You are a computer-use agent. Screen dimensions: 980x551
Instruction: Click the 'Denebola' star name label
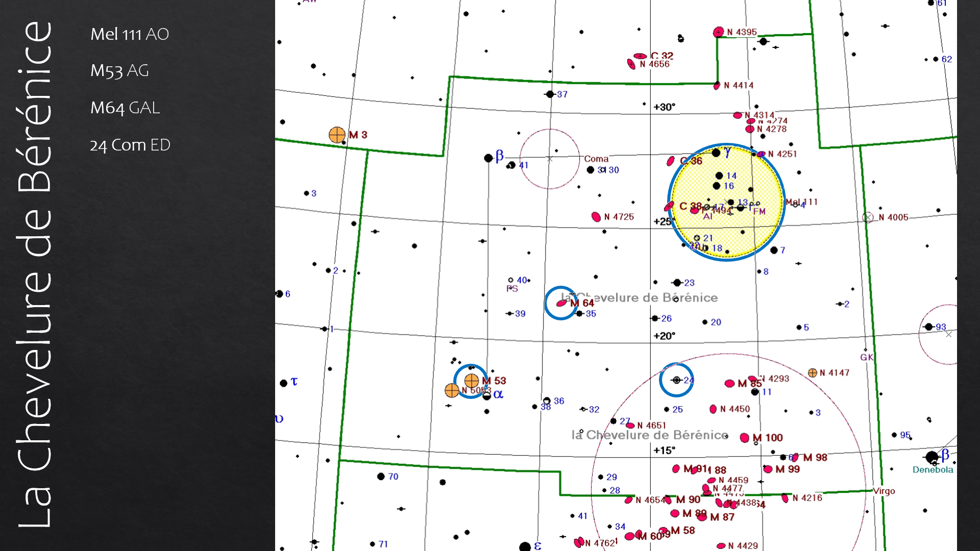click(933, 470)
